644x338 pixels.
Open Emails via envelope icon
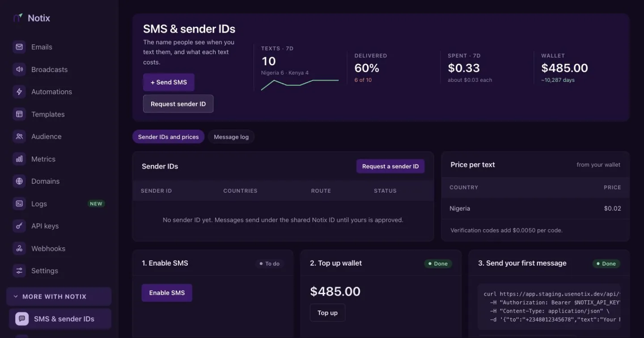[19, 47]
